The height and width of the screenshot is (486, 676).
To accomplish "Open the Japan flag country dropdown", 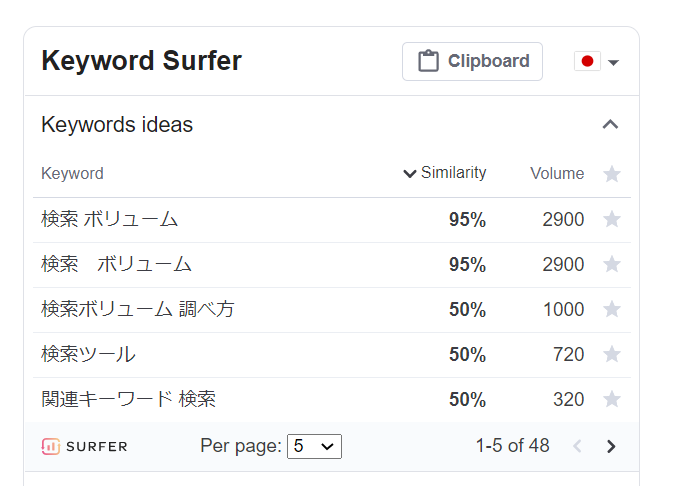I will 597,62.
